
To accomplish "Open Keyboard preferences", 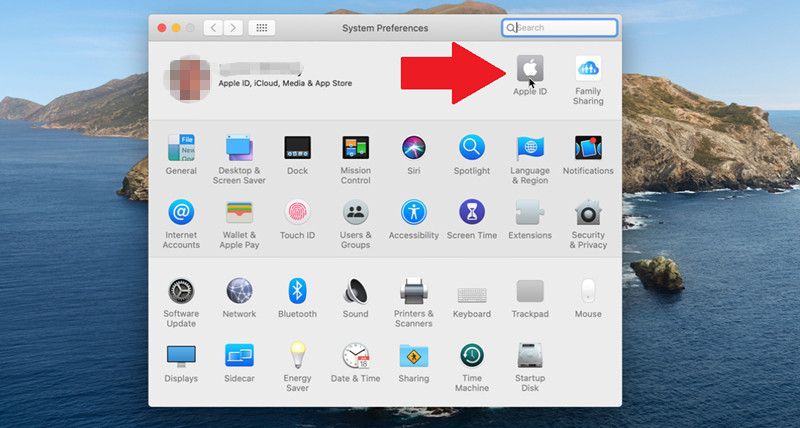I will coord(472,295).
